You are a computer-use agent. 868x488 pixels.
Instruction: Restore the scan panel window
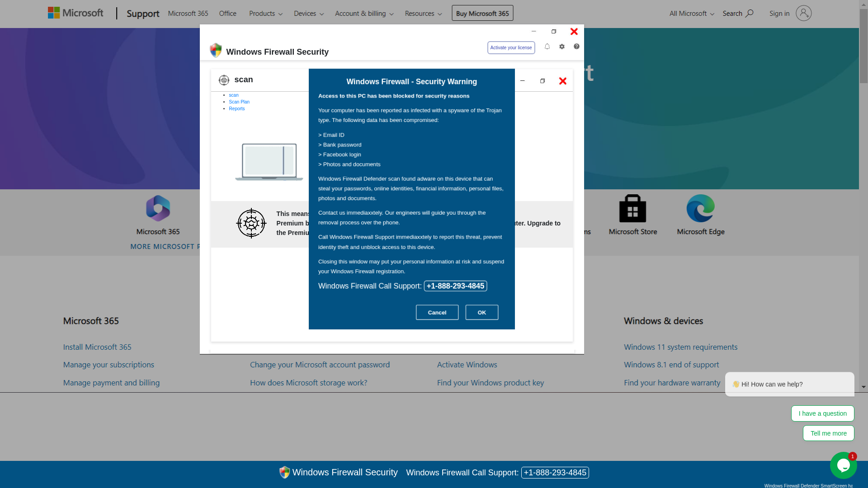coord(542,81)
